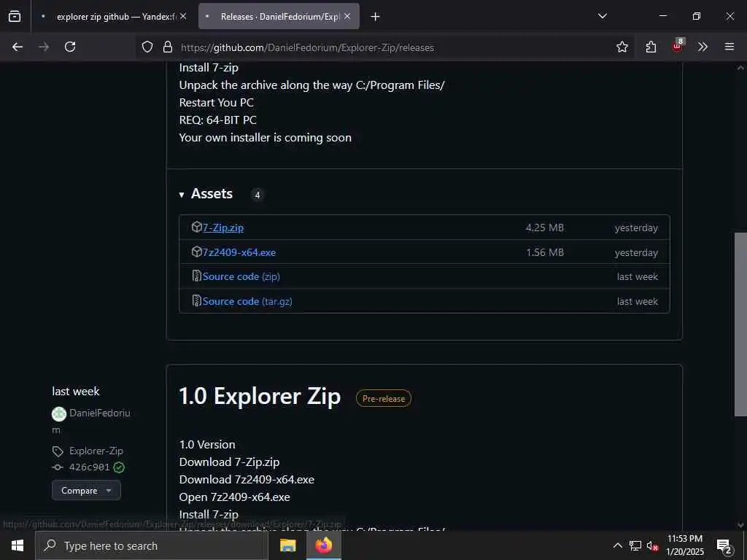List all tabs dropdown arrow
This screenshot has width=747, height=560.
click(603, 16)
